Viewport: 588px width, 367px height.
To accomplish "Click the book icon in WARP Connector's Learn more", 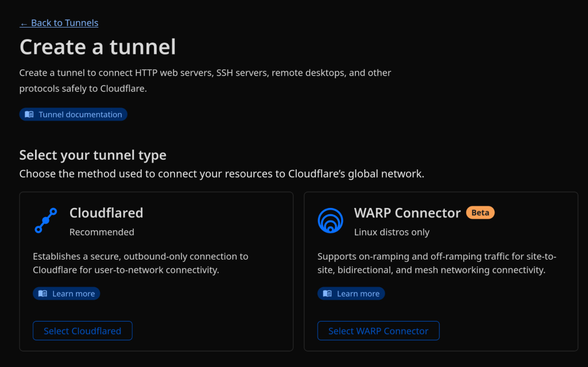I will [x=327, y=293].
